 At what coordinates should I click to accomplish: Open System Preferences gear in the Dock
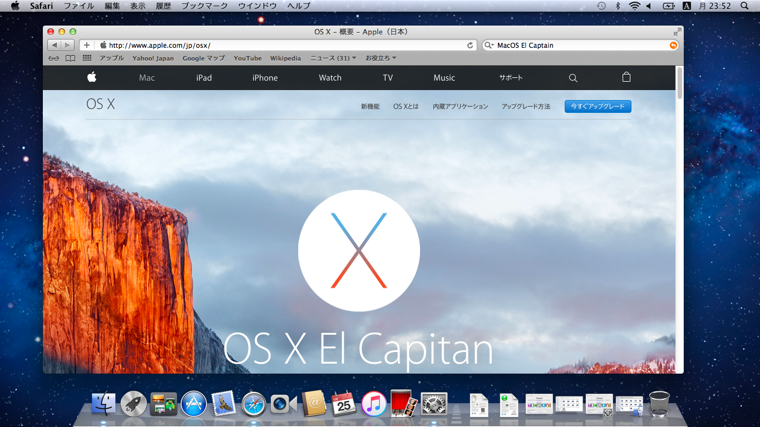(x=434, y=404)
